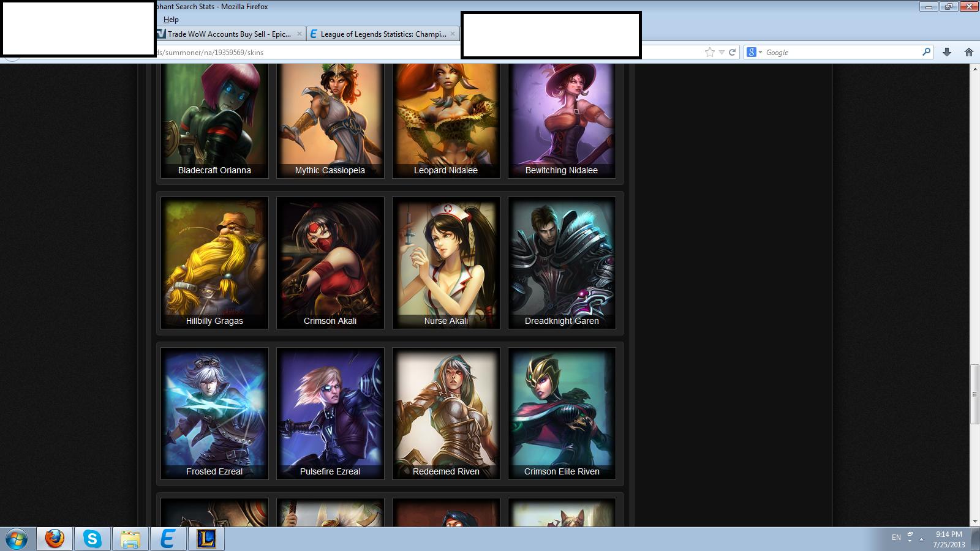
Task: Click the search magnifier icon
Action: coord(926,52)
